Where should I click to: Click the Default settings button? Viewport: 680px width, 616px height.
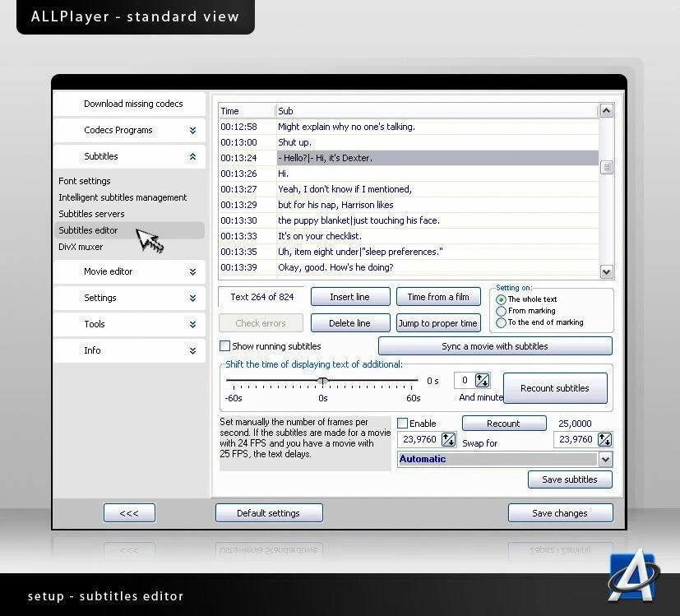tap(269, 513)
